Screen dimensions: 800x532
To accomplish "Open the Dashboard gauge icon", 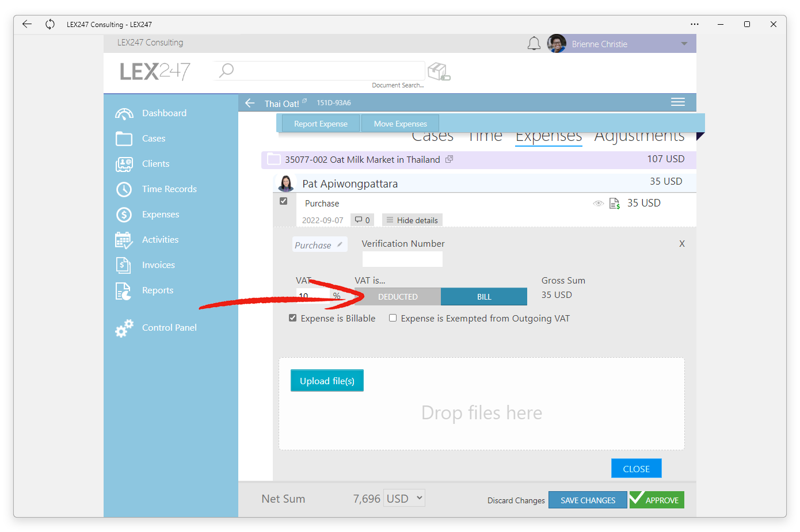I will point(124,113).
